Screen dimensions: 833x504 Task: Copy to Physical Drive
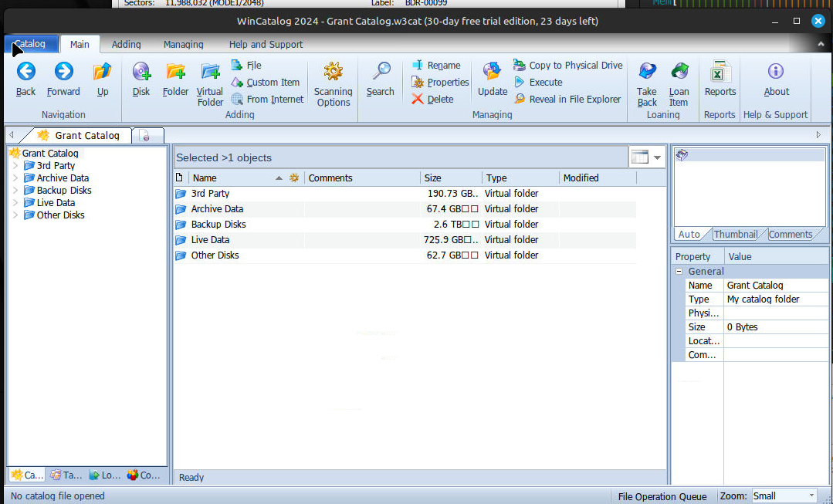click(568, 66)
